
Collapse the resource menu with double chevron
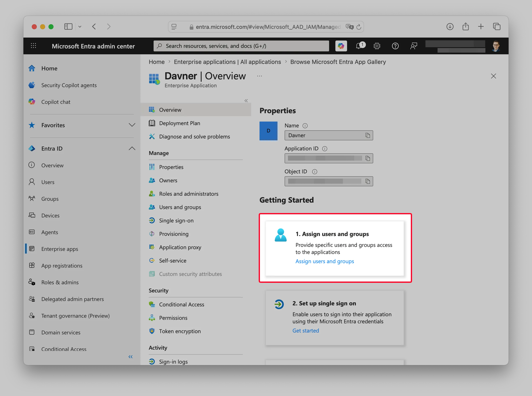point(246,101)
